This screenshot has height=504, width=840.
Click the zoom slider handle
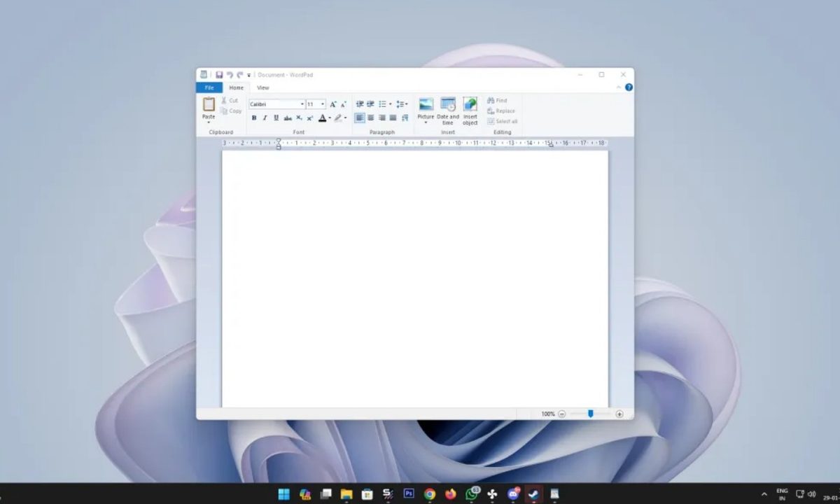[x=590, y=414]
